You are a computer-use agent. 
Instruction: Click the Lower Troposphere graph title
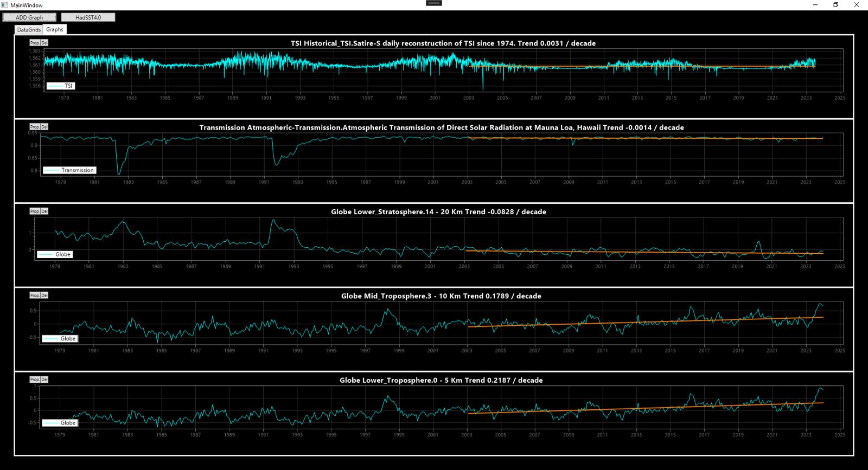441,380
